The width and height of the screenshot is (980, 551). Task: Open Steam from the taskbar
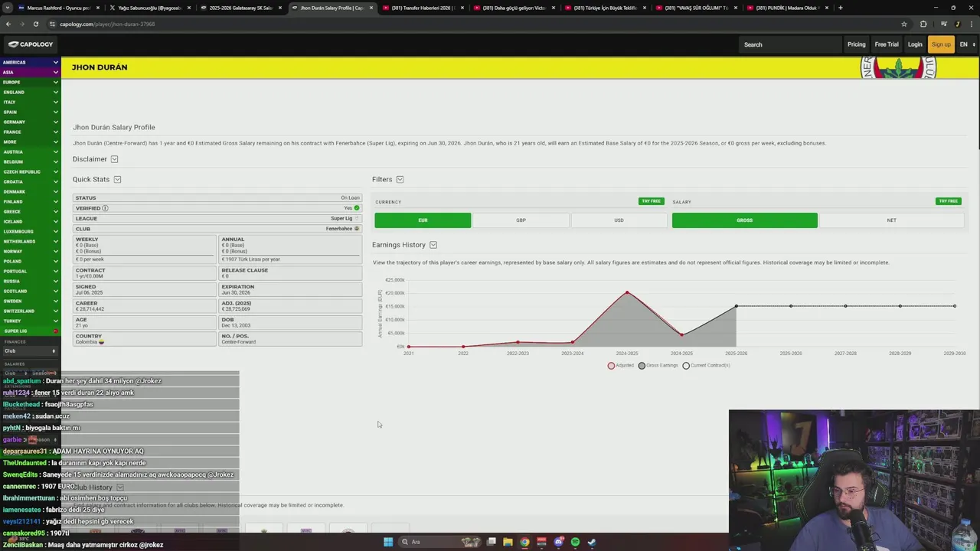592,542
